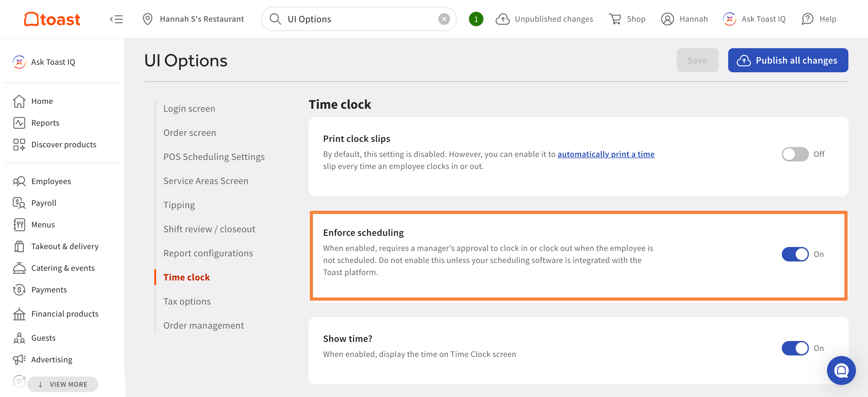
Task: Open the chat support bubble icon
Action: click(x=841, y=370)
